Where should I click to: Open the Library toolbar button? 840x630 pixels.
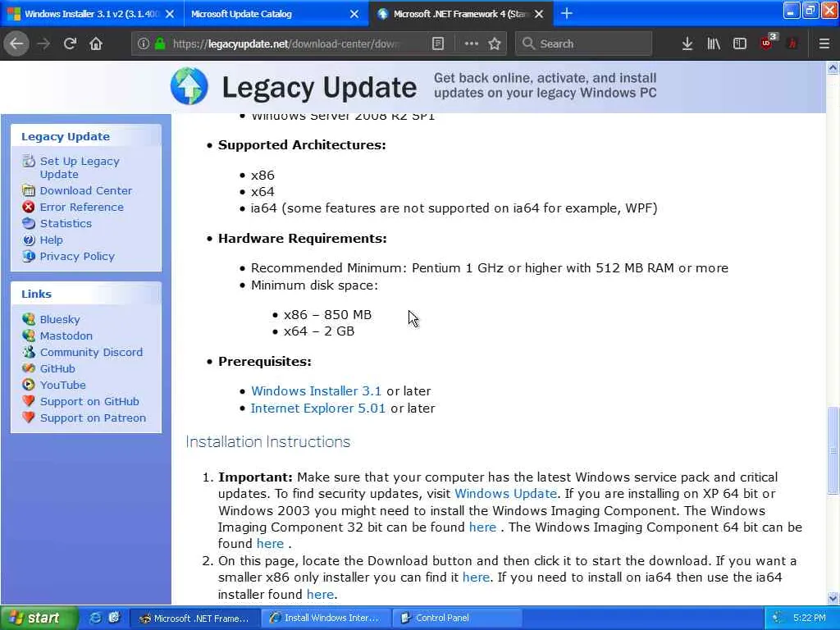click(714, 43)
